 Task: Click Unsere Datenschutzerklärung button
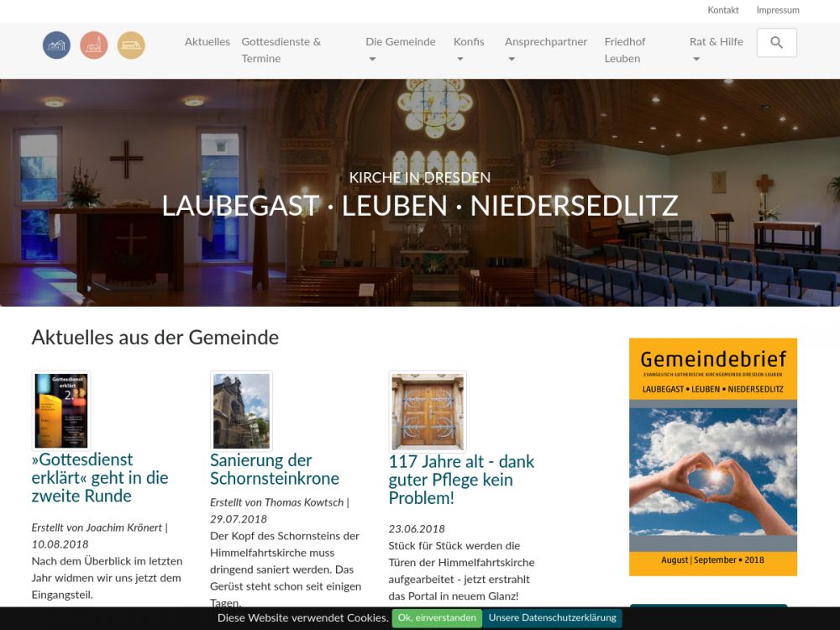tap(553, 618)
